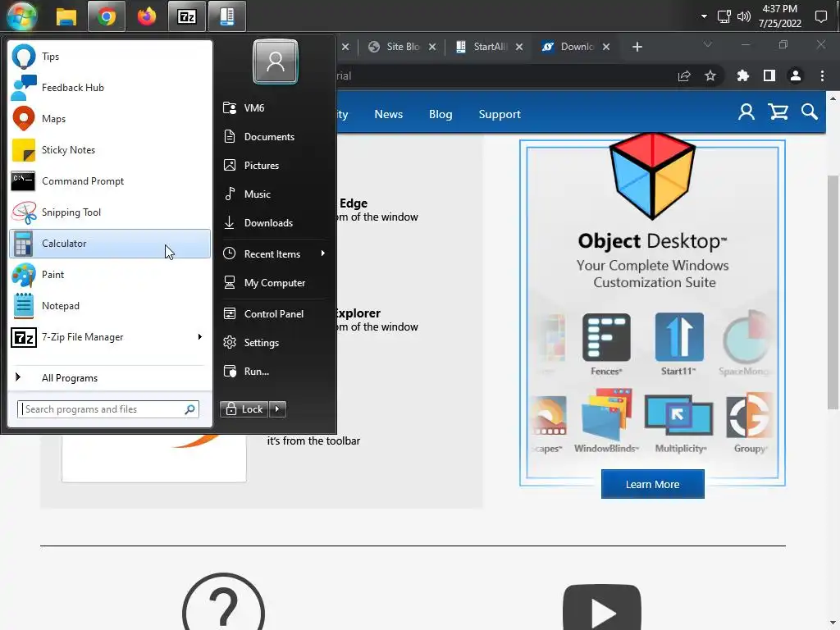Open the Tips app from Start menu
Image resolution: width=840 pixels, height=630 pixels.
point(110,57)
